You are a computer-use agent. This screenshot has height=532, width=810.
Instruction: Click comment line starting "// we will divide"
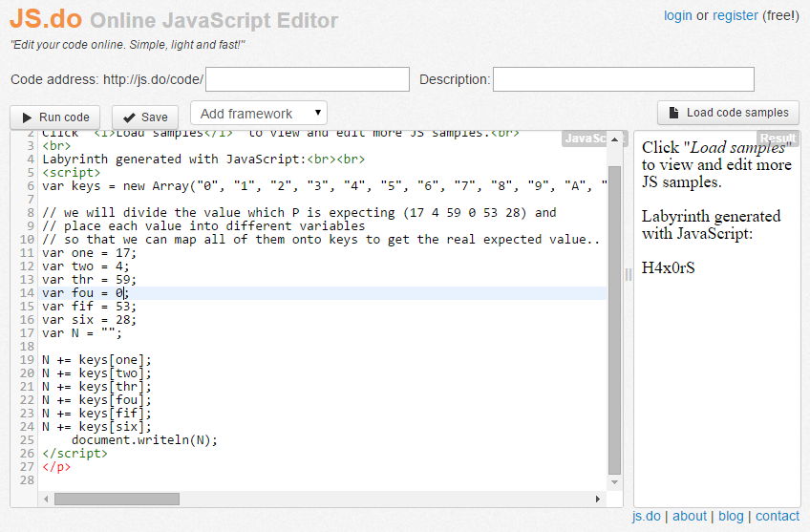coord(299,213)
